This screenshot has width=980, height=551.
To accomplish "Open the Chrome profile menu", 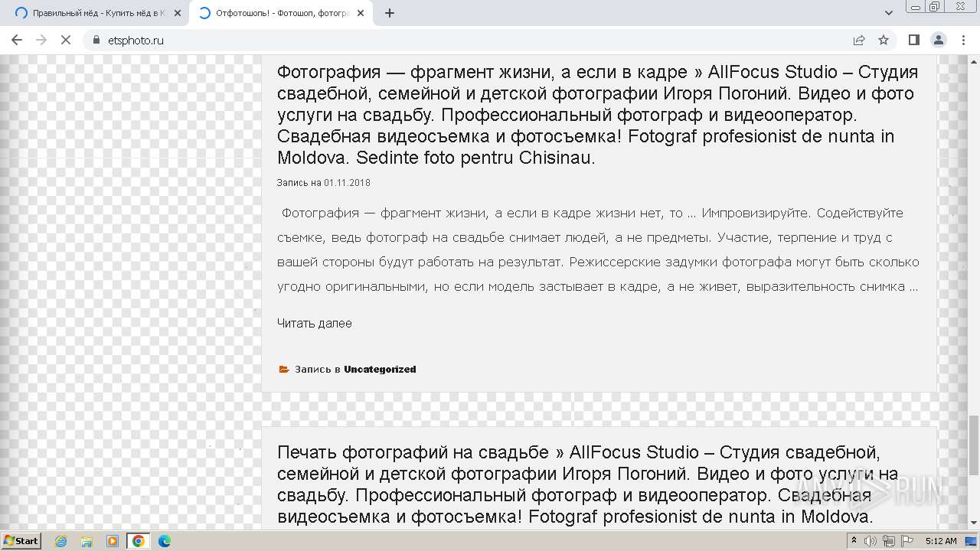I will 938,40.
